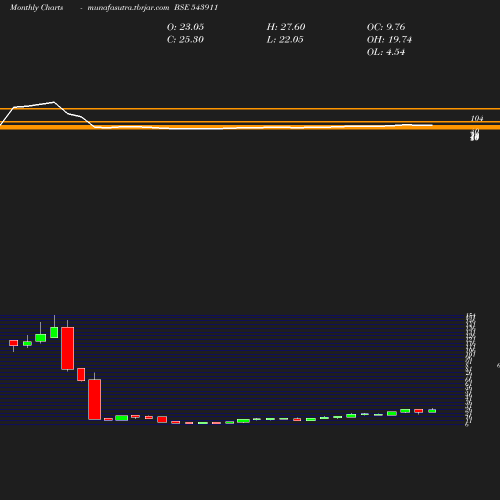Click the 'Monthly Charts' title text
This screenshot has height=500, width=500.
(37, 8)
